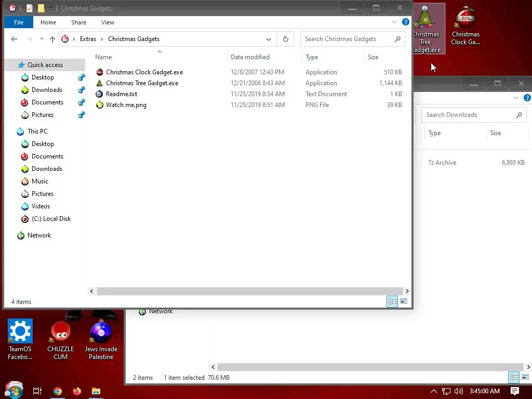The height and width of the screenshot is (399, 532).
Task: Open Documents under Quick access
Action: pos(47,102)
